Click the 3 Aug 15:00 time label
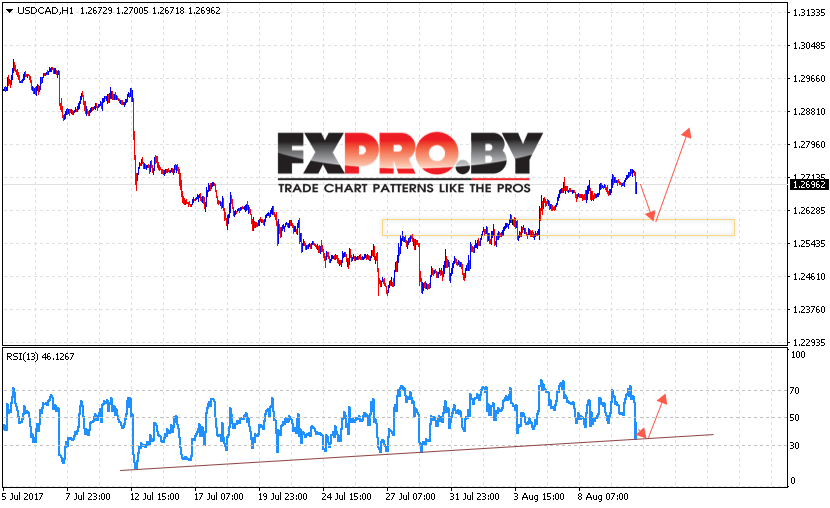Image resolution: width=830 pixels, height=508 pixels. coord(539,496)
